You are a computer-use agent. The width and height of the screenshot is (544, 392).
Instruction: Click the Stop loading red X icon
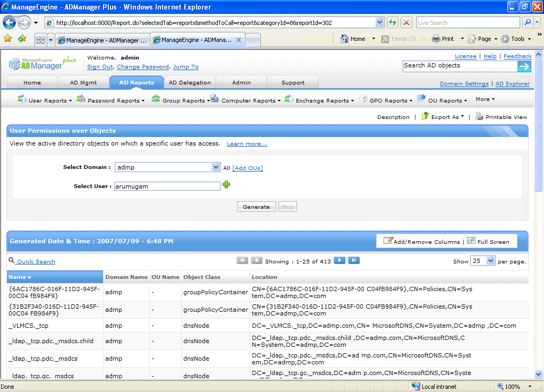(406, 22)
